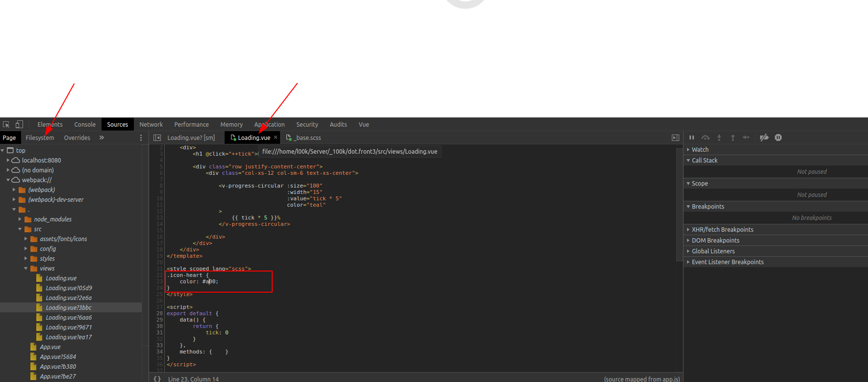
Task: Click the App.vue file icon
Action: [x=33, y=347]
